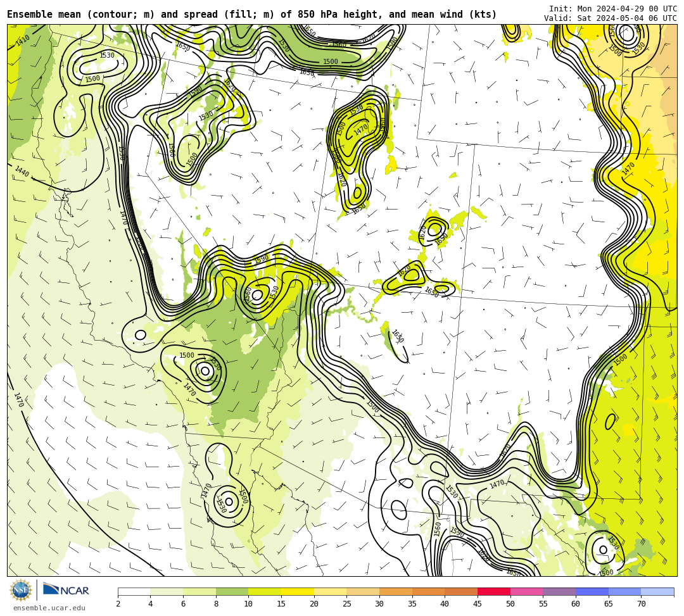Click the NCAR logo

tap(66, 589)
